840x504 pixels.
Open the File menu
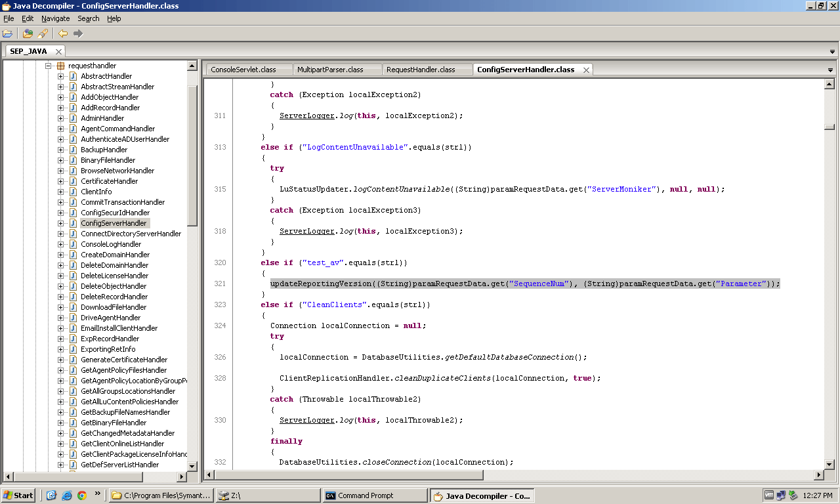tap(9, 18)
